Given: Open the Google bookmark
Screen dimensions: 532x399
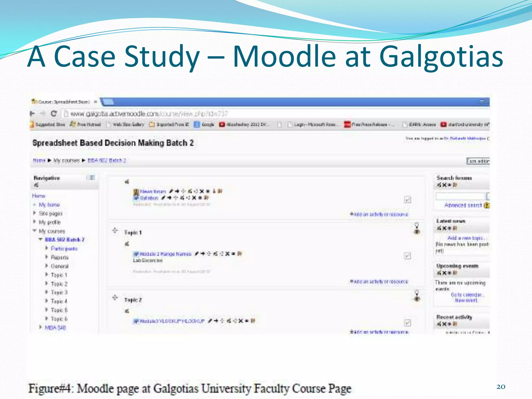Looking at the screenshot, I should [204, 125].
